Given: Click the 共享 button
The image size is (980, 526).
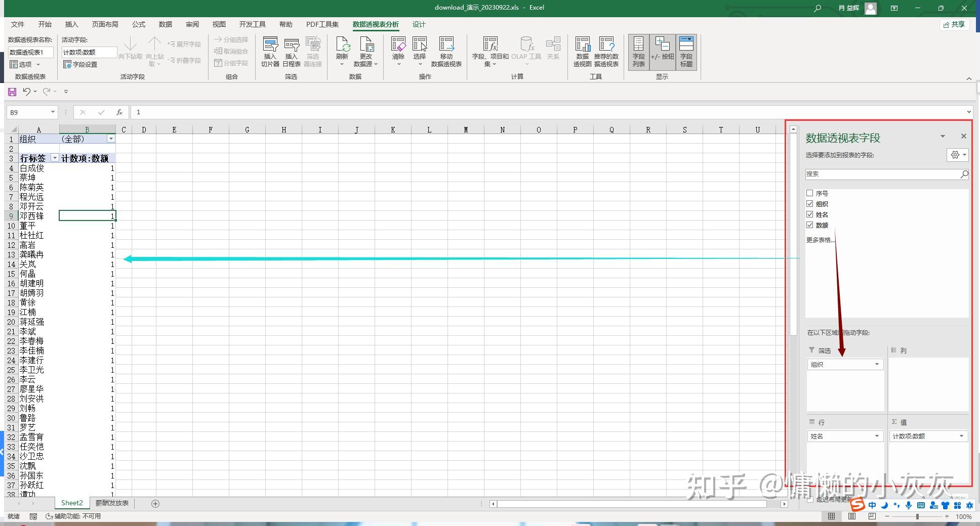Looking at the screenshot, I should click(954, 24).
